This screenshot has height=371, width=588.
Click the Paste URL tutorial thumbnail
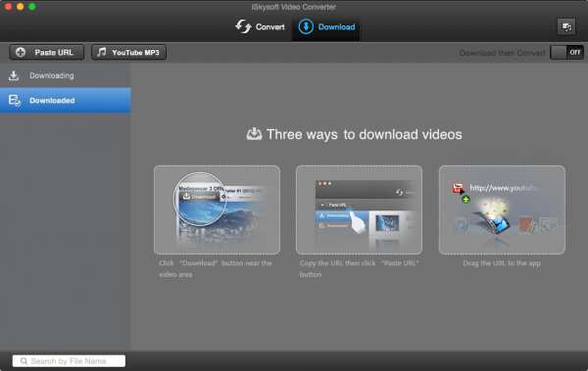359,209
